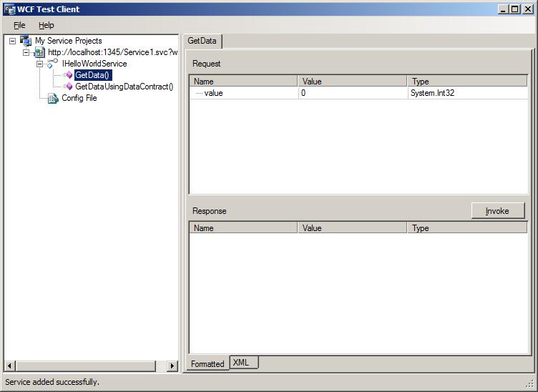The image size is (538, 392).
Task: Select the IHelloWorldService tree item
Action: pos(94,64)
